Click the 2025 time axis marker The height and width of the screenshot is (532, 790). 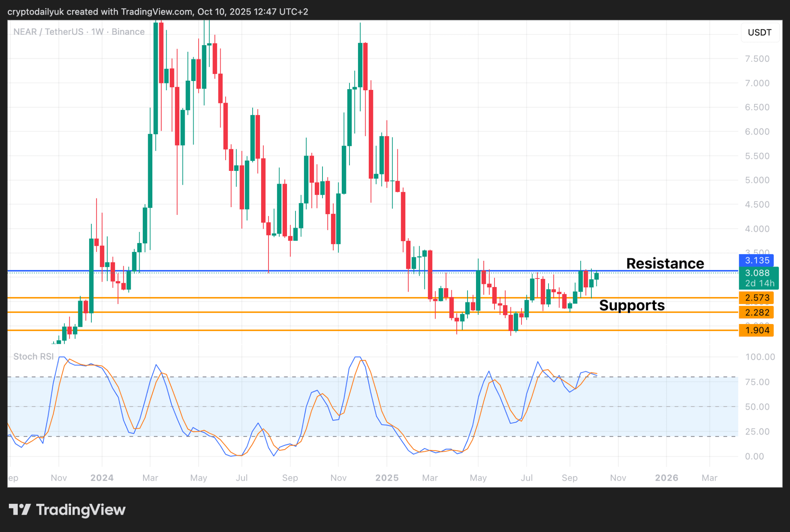point(387,478)
